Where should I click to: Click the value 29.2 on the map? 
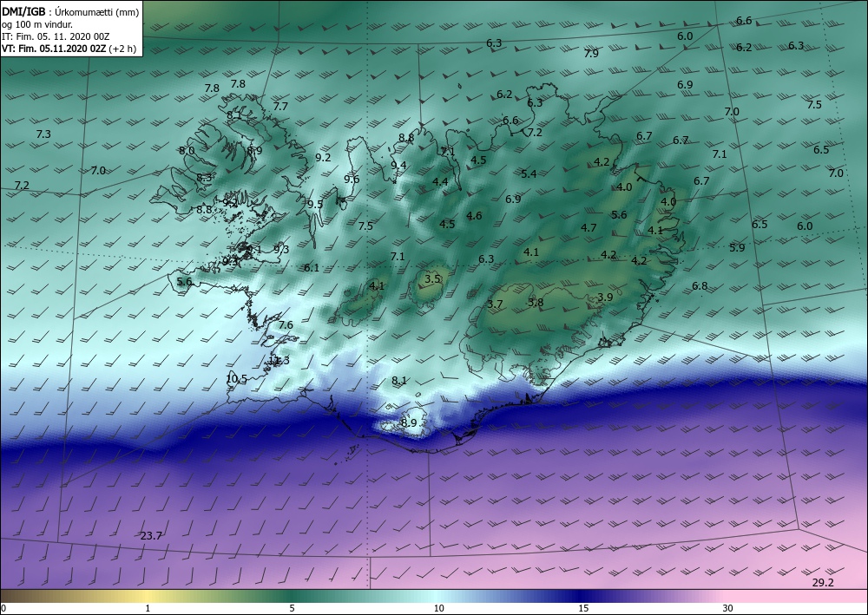click(823, 582)
